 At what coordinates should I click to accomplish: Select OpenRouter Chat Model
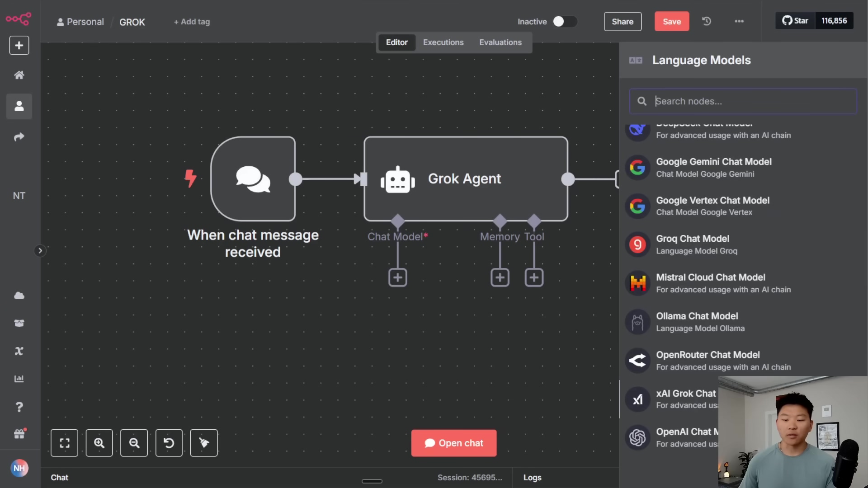pyautogui.click(x=743, y=361)
